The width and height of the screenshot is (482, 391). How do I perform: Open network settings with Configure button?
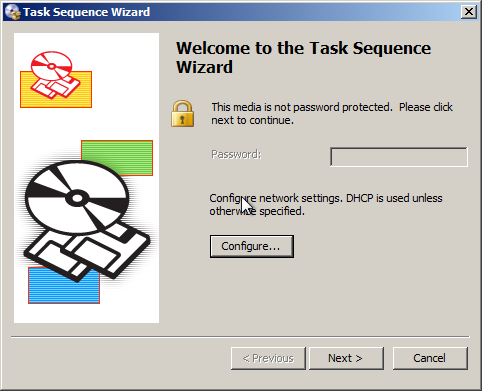[252, 246]
